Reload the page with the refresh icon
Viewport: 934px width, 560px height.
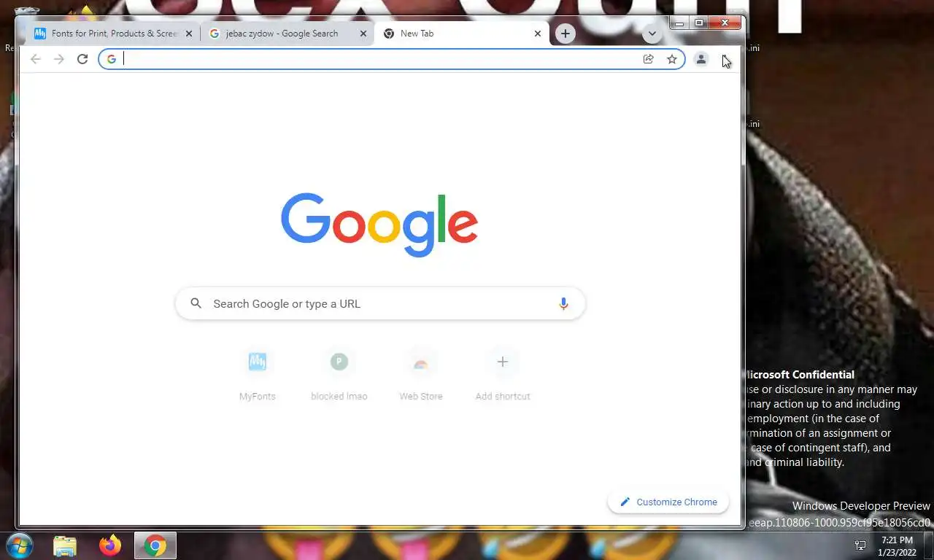point(82,59)
